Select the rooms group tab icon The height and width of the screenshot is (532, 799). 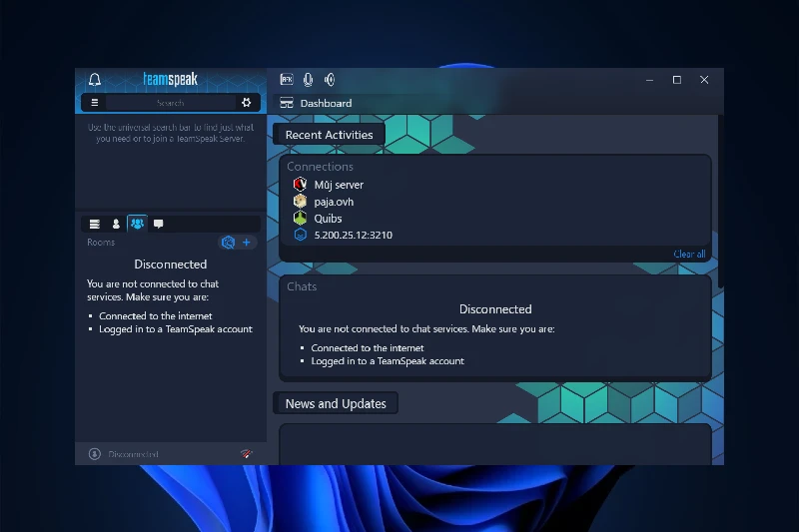coord(137,223)
